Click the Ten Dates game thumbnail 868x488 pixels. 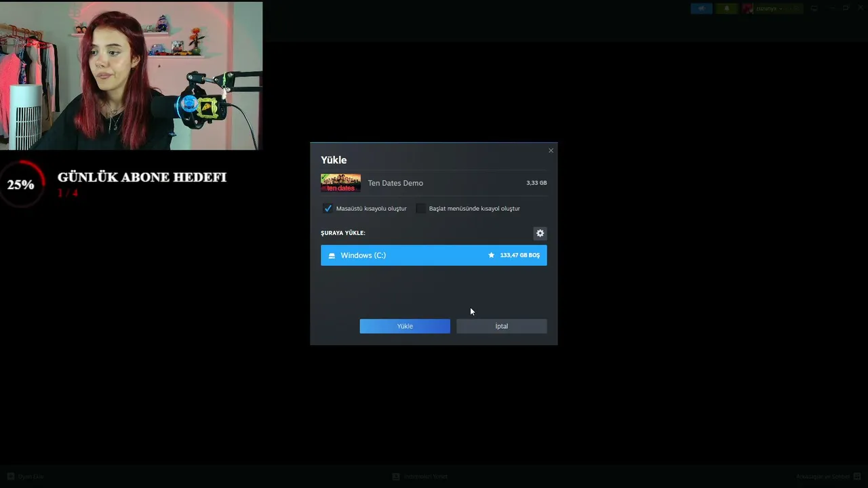pyautogui.click(x=340, y=183)
